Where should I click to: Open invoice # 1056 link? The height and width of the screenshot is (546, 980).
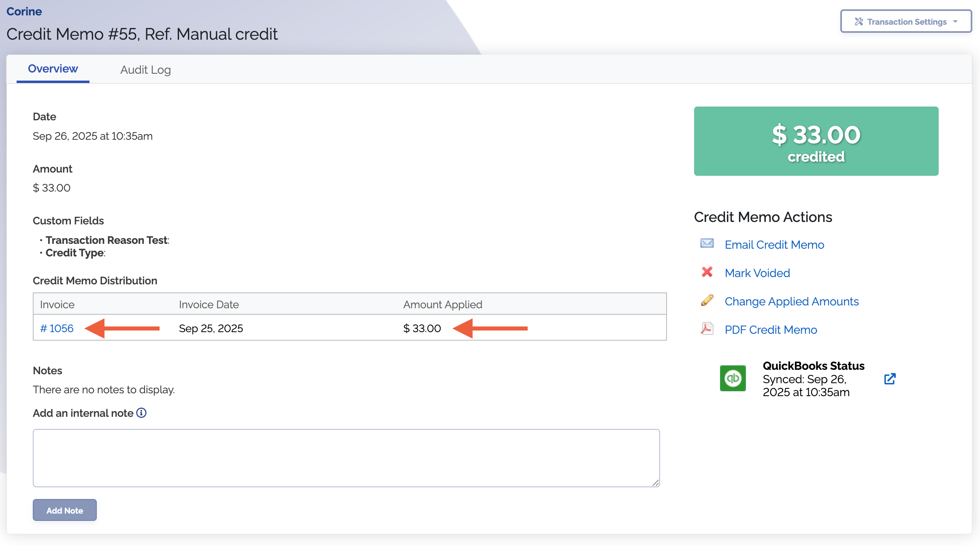pos(57,328)
